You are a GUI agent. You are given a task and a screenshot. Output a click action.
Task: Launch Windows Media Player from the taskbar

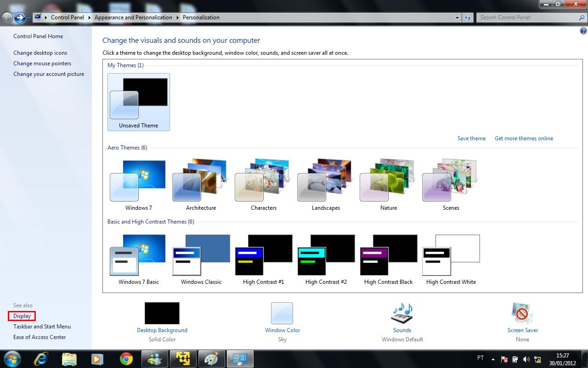click(x=97, y=359)
